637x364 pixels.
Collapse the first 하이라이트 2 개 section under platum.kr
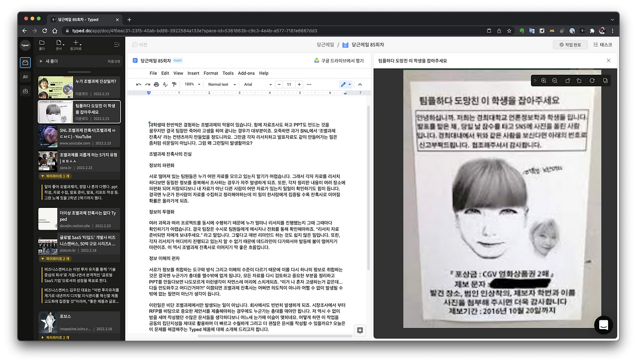click(55, 259)
